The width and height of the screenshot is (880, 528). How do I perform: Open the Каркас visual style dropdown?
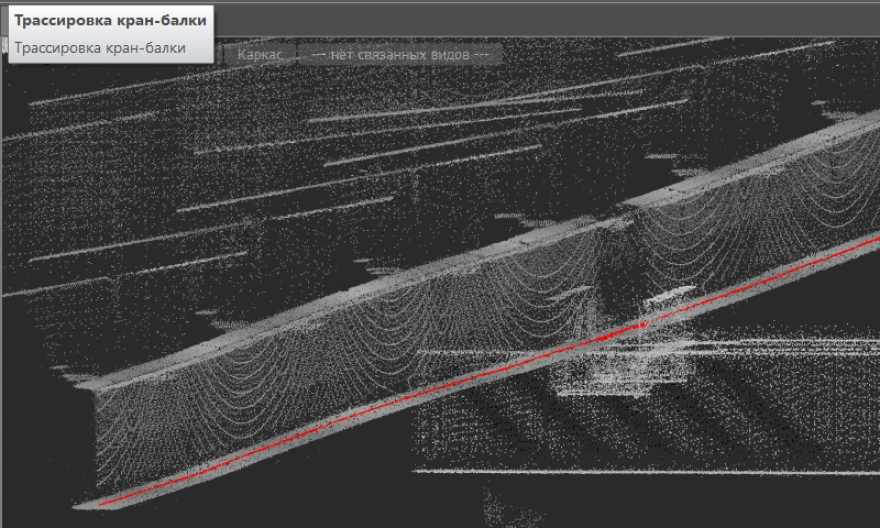click(x=264, y=54)
